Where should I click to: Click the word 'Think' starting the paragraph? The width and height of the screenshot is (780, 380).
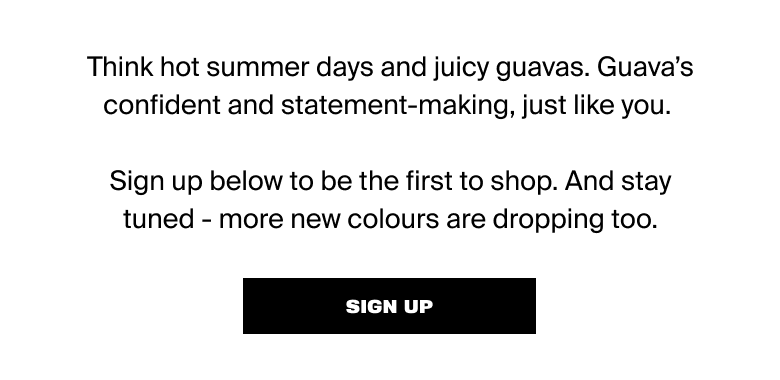(120, 67)
